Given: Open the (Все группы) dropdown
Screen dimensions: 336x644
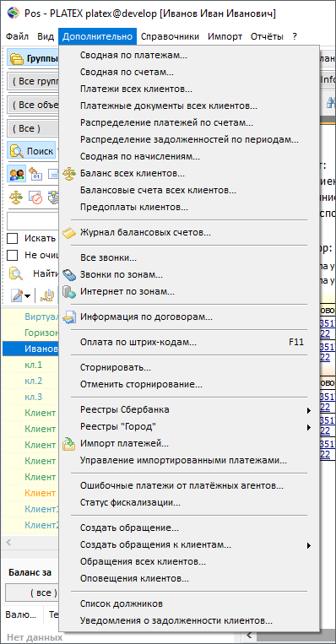Looking at the screenshot, I should pos(33,81).
